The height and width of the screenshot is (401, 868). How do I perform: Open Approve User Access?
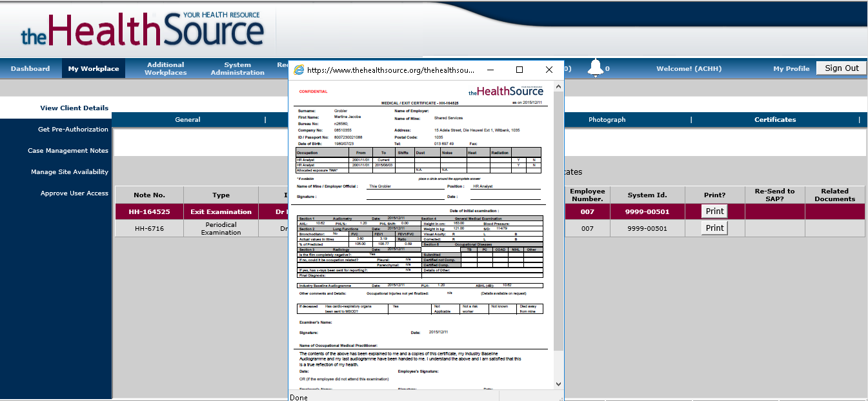pos(74,193)
